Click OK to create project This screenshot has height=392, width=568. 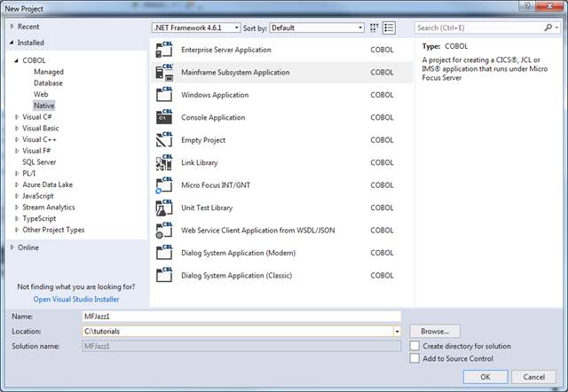click(x=485, y=377)
